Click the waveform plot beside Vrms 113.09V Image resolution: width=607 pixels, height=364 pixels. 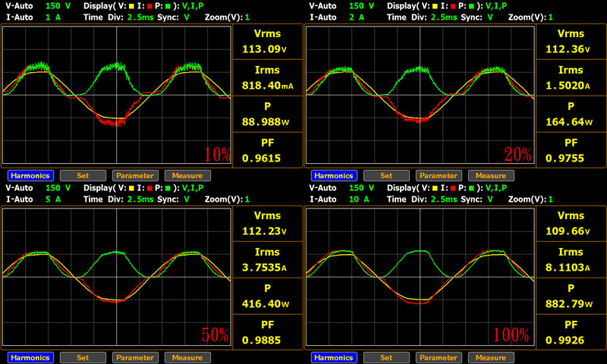117,95
